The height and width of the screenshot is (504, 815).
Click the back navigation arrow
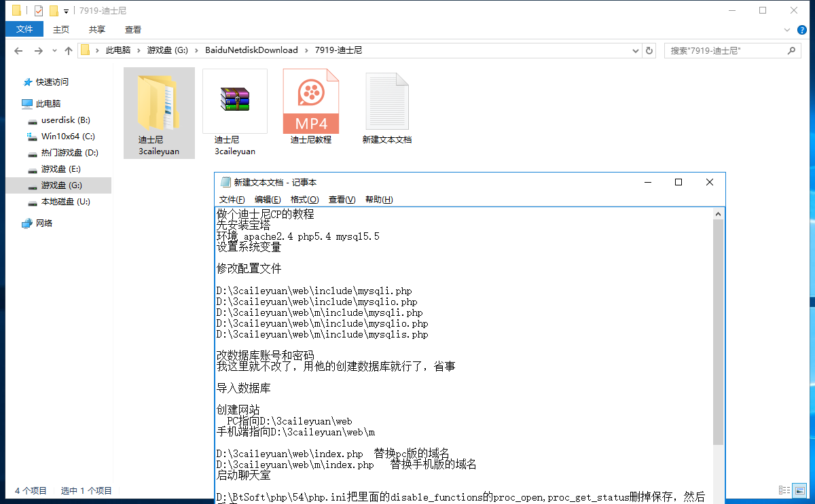(18, 51)
